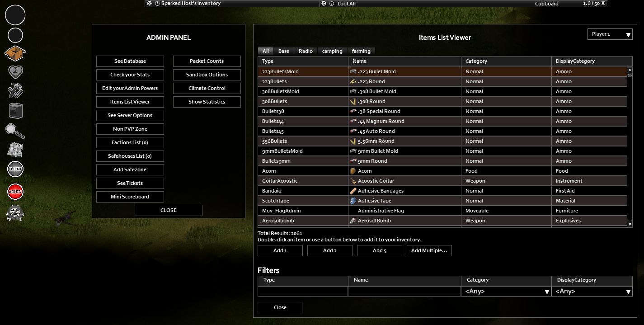Click the red ADMIN icon

15,192
